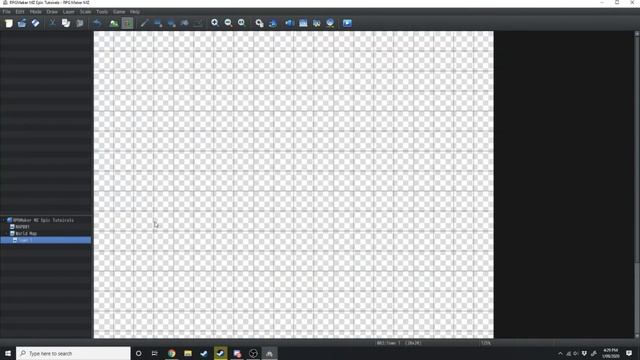Image resolution: width=640 pixels, height=360 pixels.
Task: Click the Paste icon in toolbar
Action: pos(80,23)
